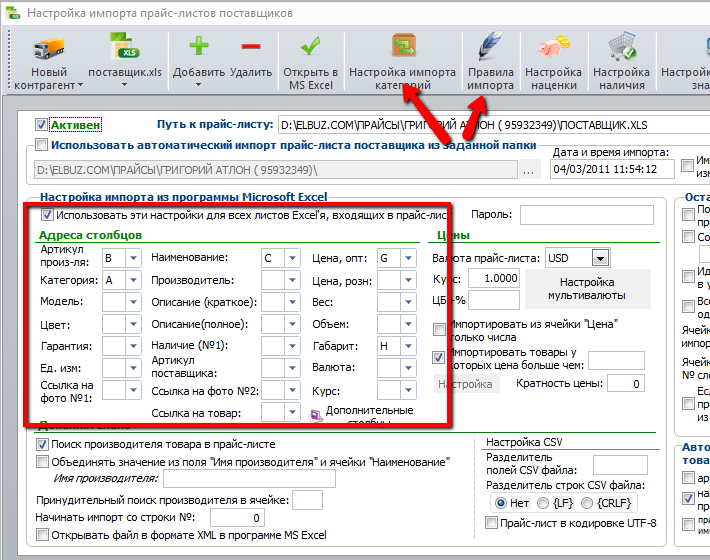Open the Наличие (№1) column dropdown

[x=292, y=346]
